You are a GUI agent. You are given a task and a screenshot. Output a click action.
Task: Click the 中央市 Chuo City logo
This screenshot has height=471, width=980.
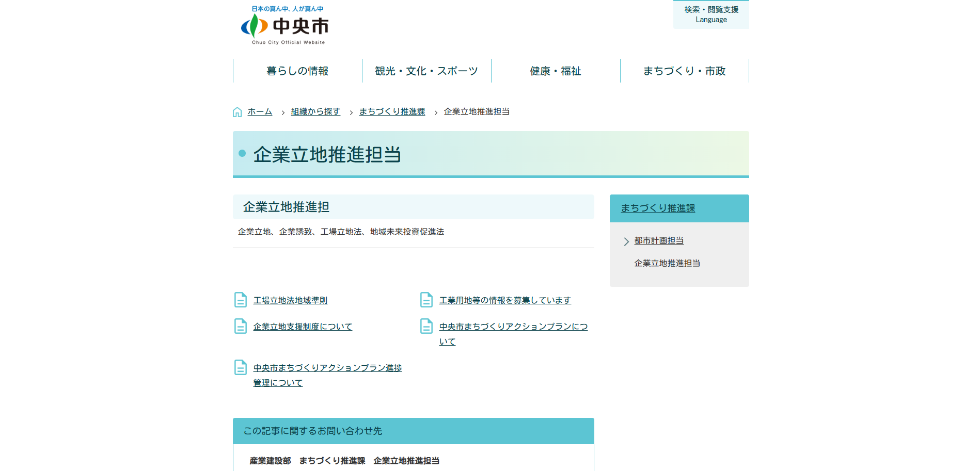284,25
